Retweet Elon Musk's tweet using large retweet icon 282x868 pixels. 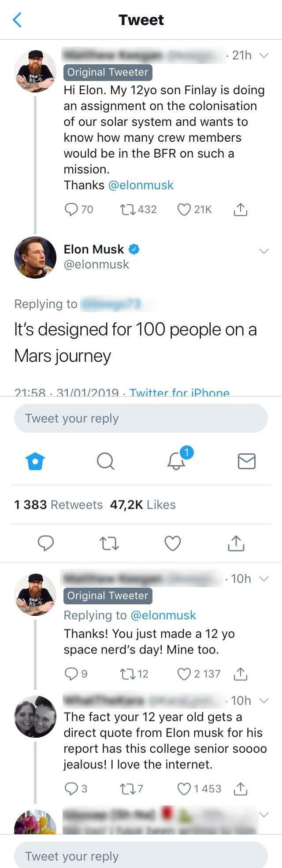(x=109, y=544)
